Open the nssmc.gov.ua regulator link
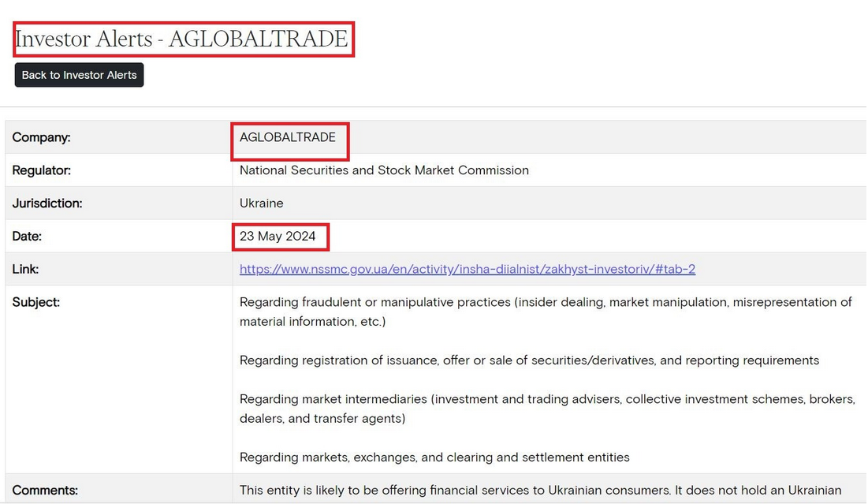Viewport: 868px width, 504px height. pos(467,269)
